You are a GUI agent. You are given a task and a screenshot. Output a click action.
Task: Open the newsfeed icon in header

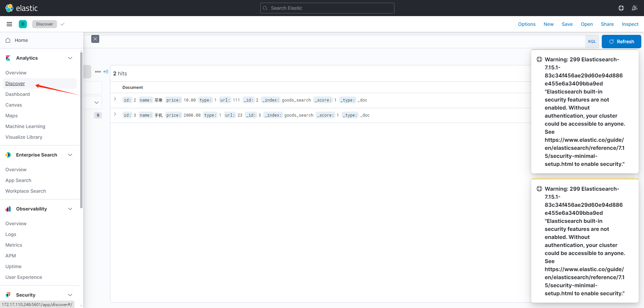pos(635,8)
